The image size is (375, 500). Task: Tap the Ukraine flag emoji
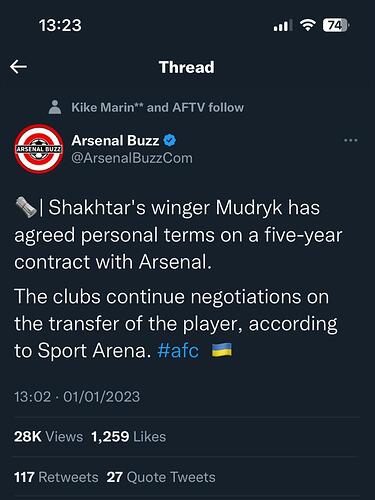(222, 350)
